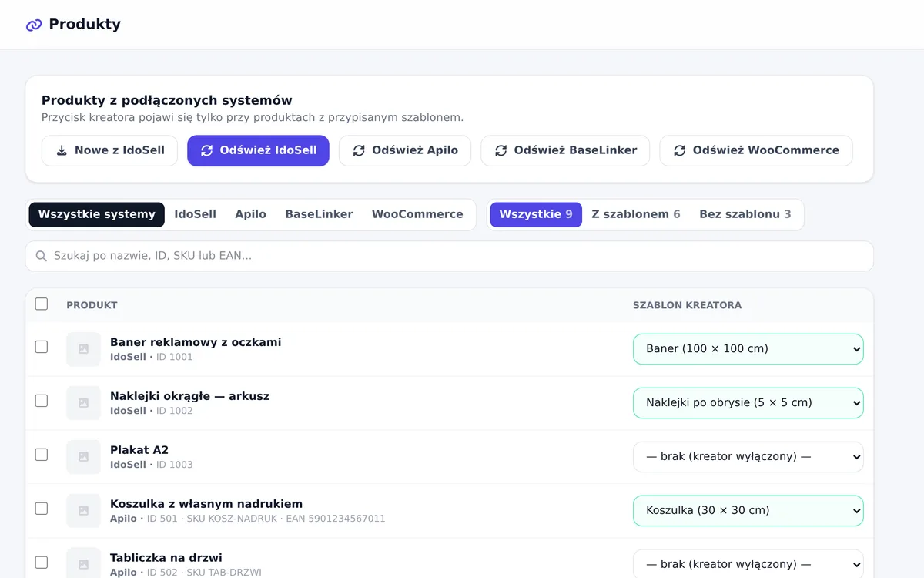The image size is (924, 578).
Task: Click the Odśwież WooCommerce button
Action: 756,151
